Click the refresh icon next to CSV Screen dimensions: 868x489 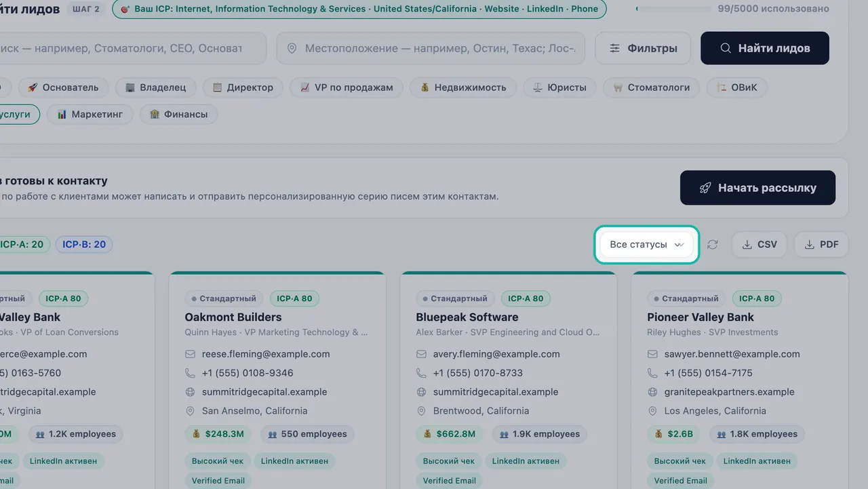(712, 245)
